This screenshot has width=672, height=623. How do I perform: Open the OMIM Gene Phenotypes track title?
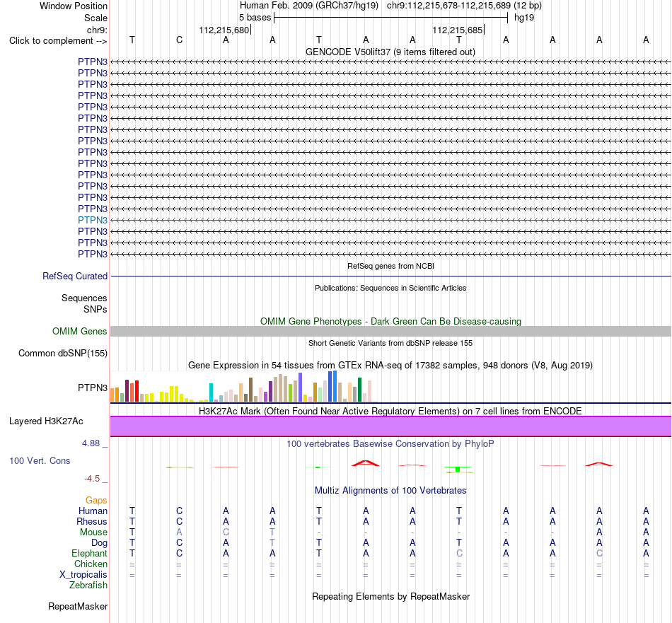pos(390,321)
